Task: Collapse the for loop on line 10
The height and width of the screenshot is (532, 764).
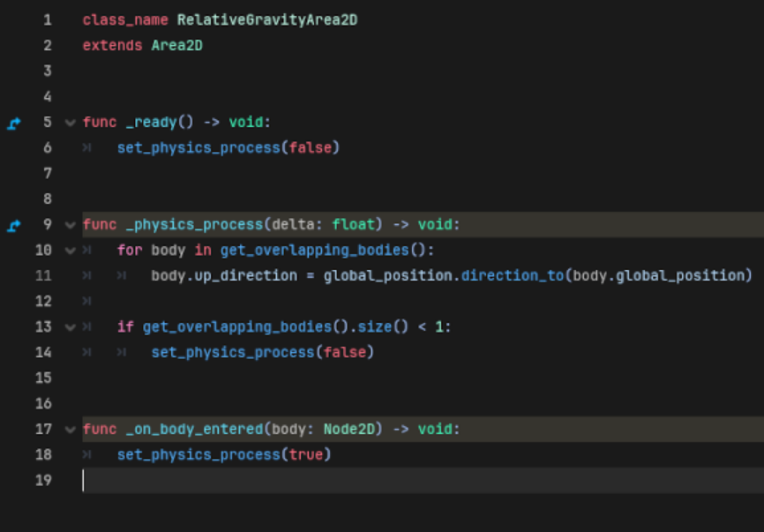Action: tap(70, 251)
